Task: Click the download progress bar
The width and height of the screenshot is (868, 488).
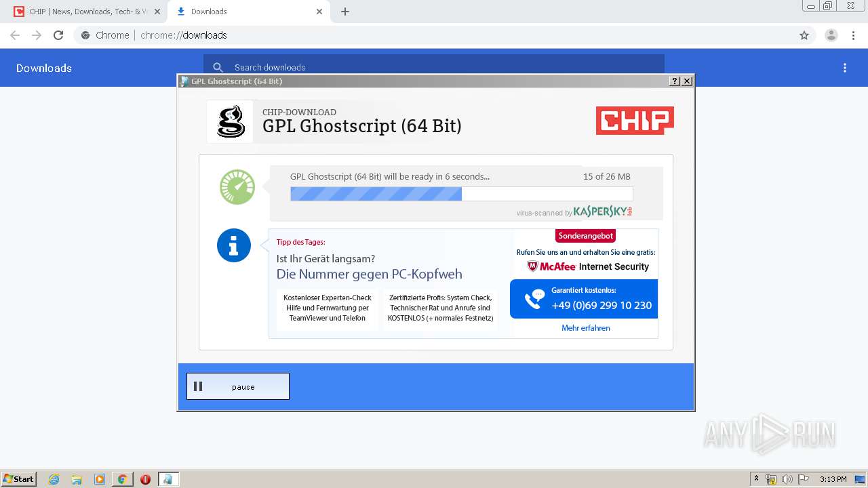Action: click(x=461, y=194)
